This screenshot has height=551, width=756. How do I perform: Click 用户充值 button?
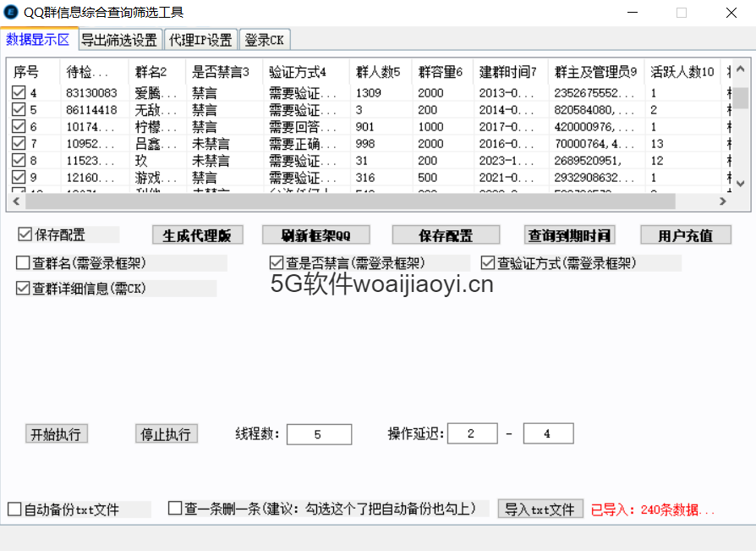(x=686, y=235)
